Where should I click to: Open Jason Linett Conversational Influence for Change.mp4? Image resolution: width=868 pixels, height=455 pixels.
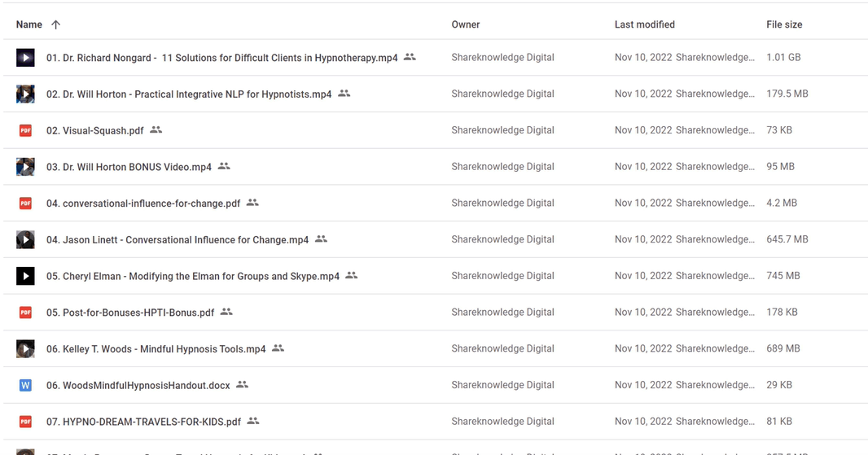[178, 239]
